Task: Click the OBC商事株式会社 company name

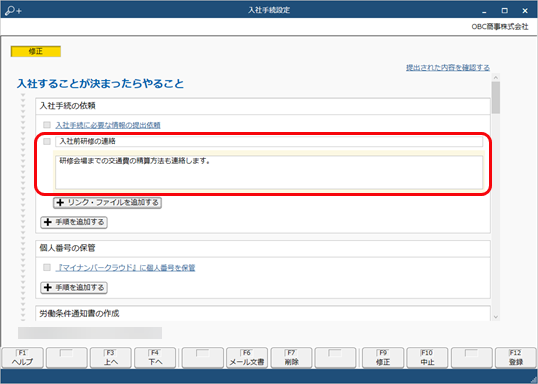Action: [500, 27]
